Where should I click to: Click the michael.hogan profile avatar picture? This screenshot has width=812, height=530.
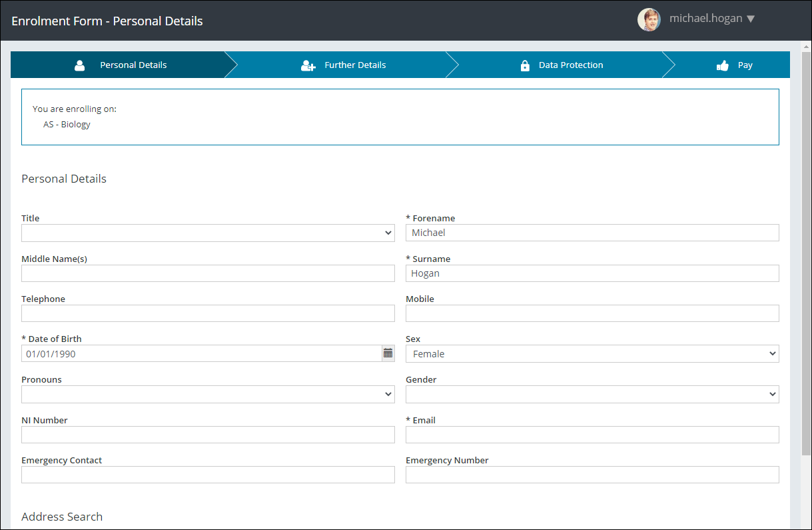click(649, 19)
